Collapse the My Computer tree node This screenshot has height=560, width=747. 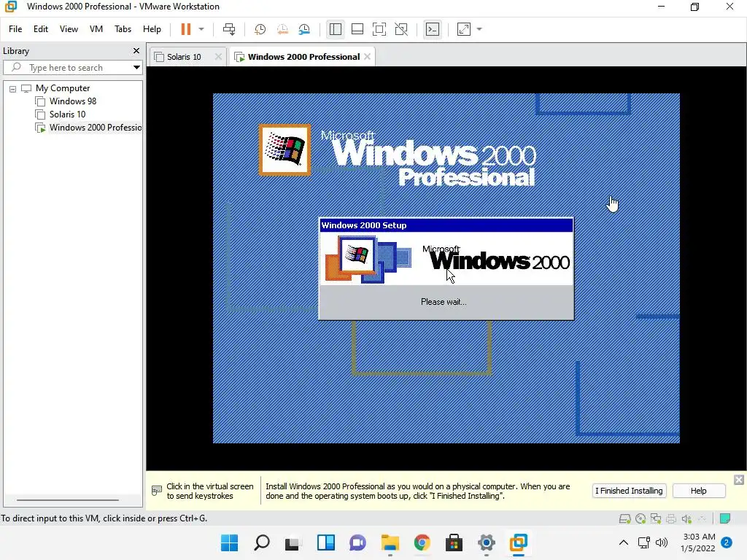coord(13,88)
